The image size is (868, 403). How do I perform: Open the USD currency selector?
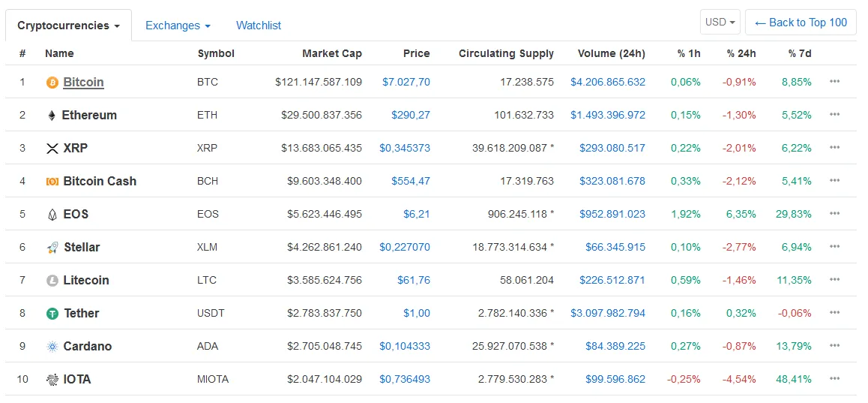(x=720, y=23)
